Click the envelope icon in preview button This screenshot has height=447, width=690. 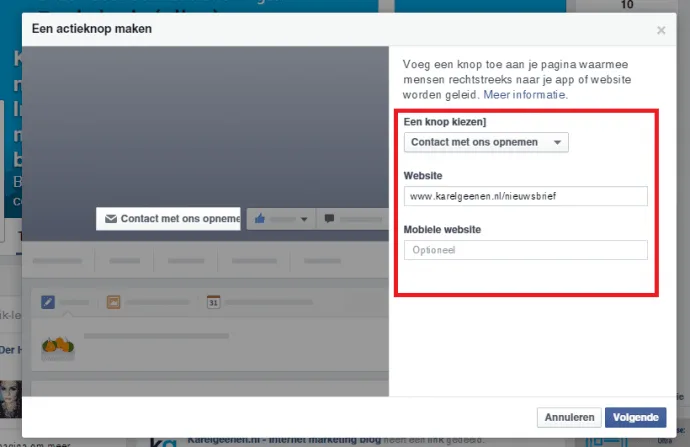pos(111,219)
